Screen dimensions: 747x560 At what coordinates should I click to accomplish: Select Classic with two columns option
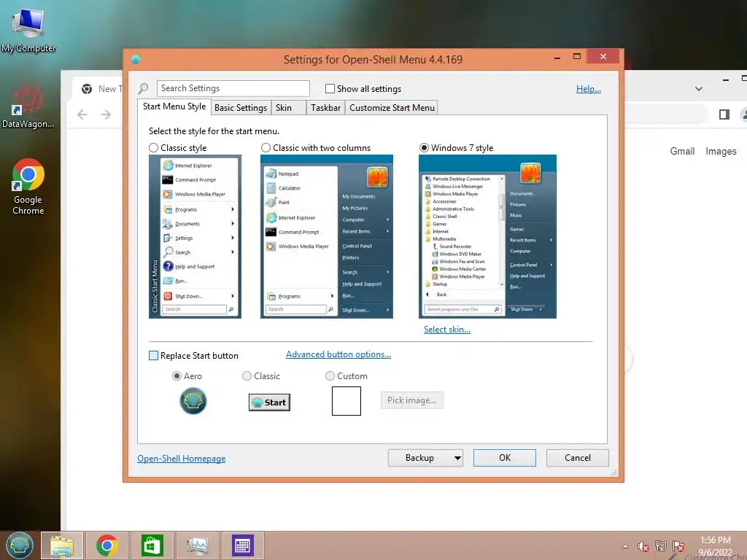tap(266, 148)
